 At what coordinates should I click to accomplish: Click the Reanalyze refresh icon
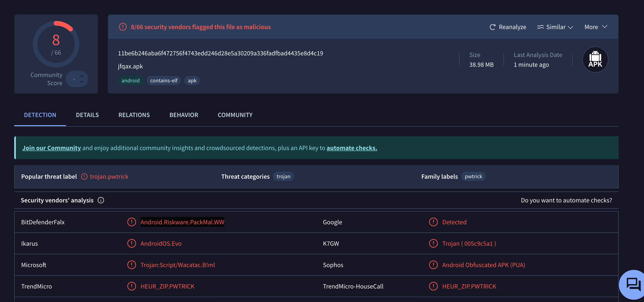coord(492,27)
